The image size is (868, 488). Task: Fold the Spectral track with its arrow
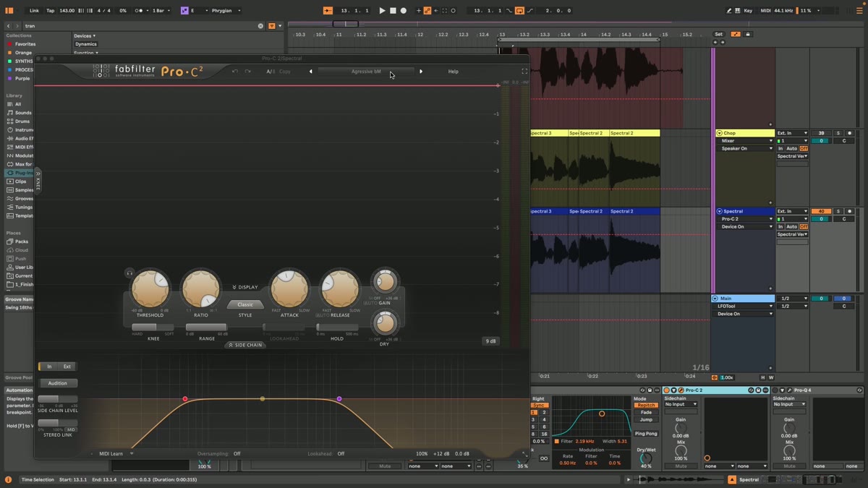720,211
